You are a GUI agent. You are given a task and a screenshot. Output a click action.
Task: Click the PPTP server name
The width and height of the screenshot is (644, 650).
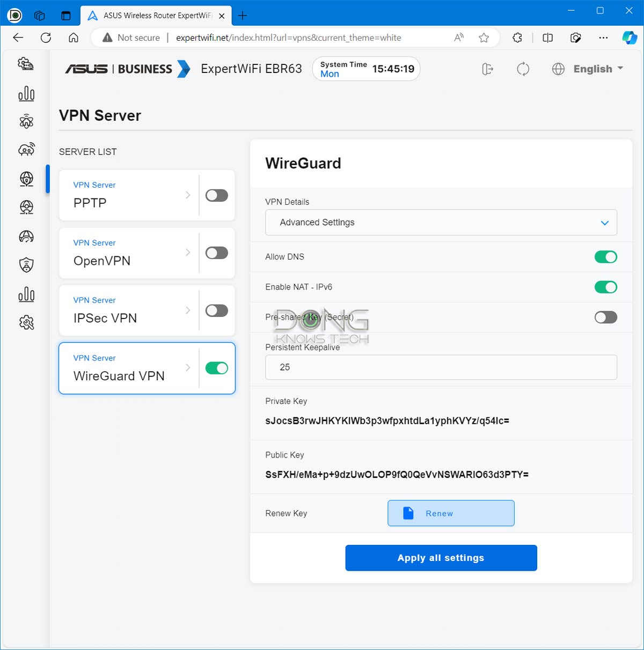90,203
